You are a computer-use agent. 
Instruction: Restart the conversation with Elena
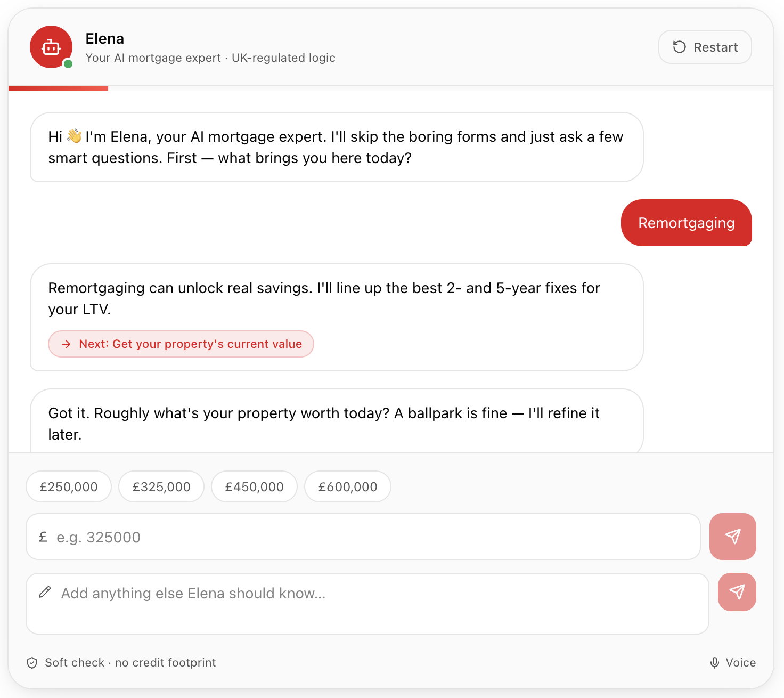(705, 47)
